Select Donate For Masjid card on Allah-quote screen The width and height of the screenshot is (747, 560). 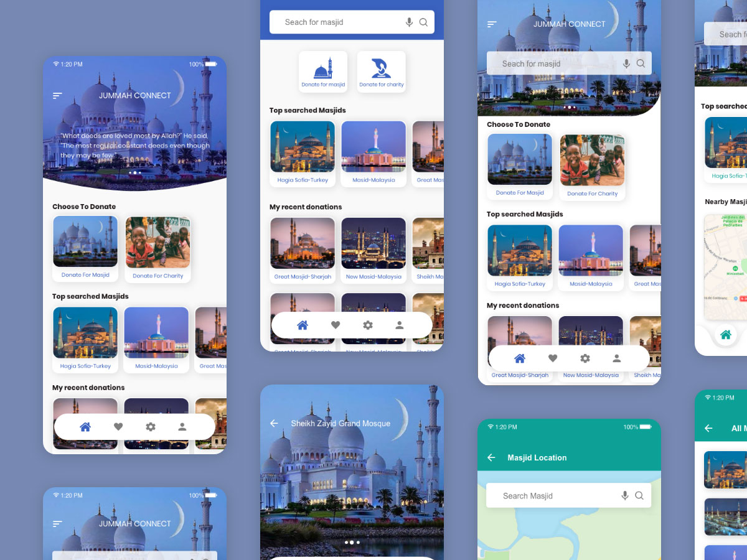click(85, 249)
